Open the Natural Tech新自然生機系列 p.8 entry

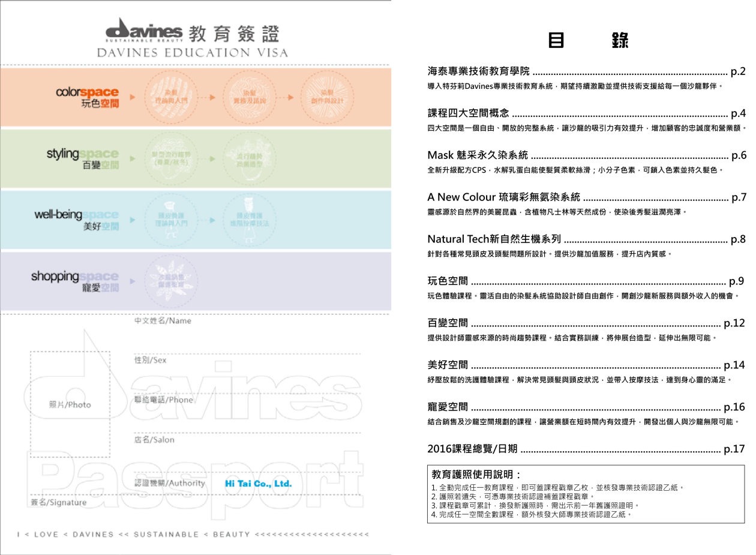[586, 239]
